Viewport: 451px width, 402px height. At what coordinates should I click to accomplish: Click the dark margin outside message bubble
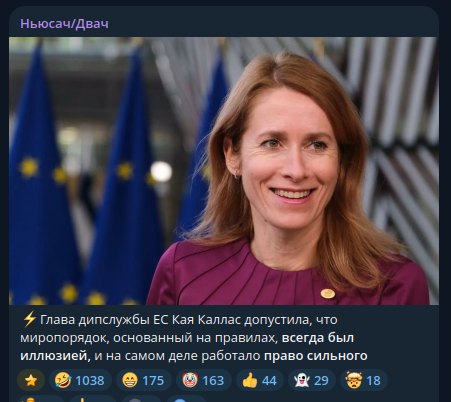[x=445, y=200]
